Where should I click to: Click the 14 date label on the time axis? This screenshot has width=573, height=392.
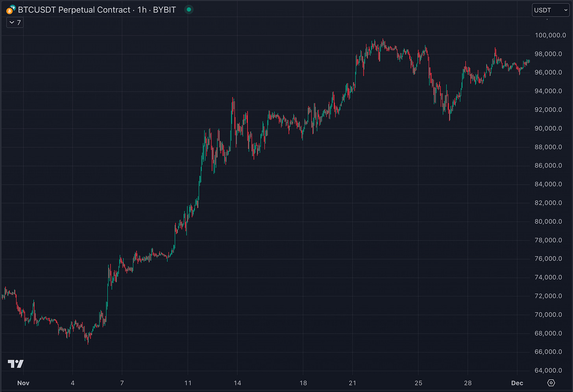(x=237, y=383)
